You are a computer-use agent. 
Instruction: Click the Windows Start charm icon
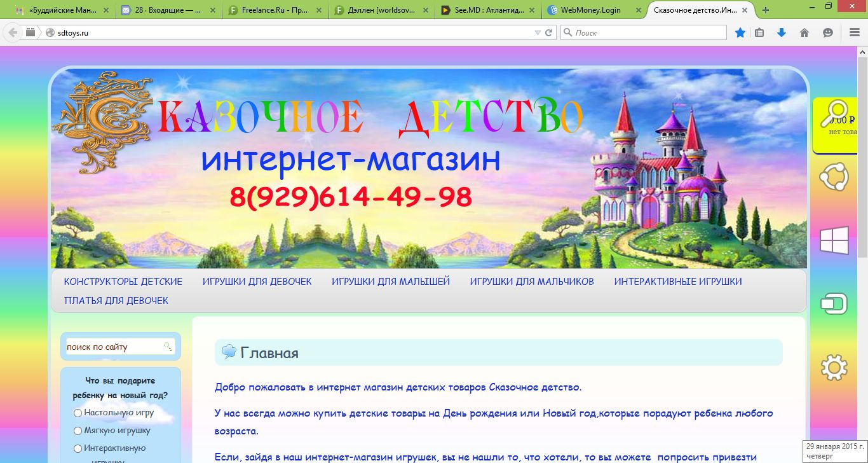[x=834, y=241]
